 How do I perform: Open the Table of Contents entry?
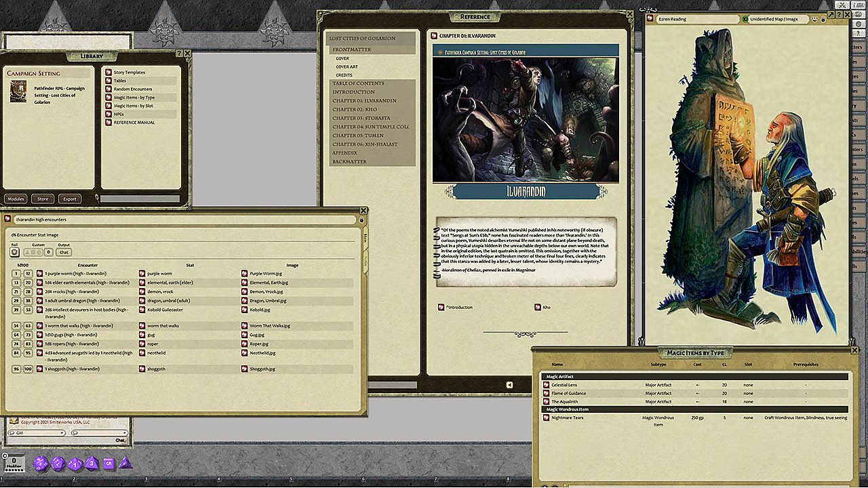tap(357, 83)
